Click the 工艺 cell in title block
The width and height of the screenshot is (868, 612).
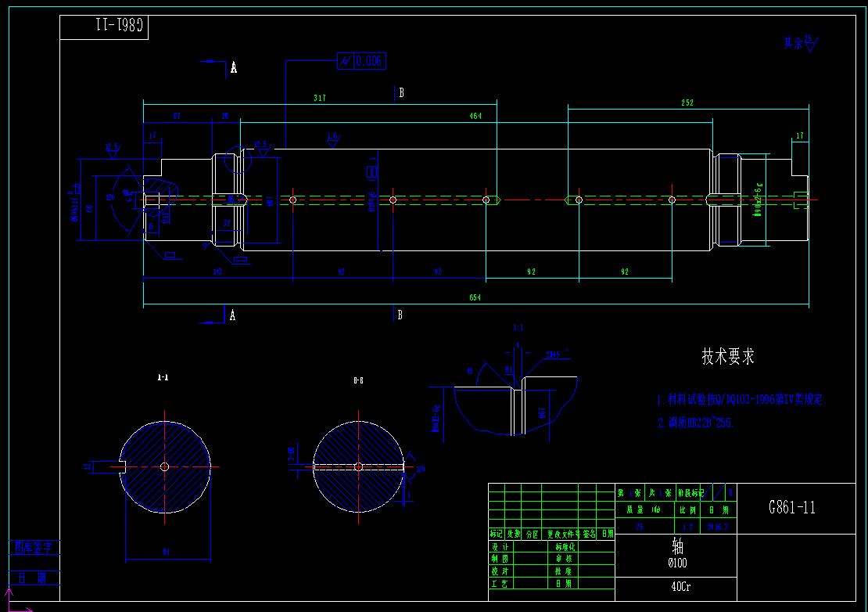(500, 584)
